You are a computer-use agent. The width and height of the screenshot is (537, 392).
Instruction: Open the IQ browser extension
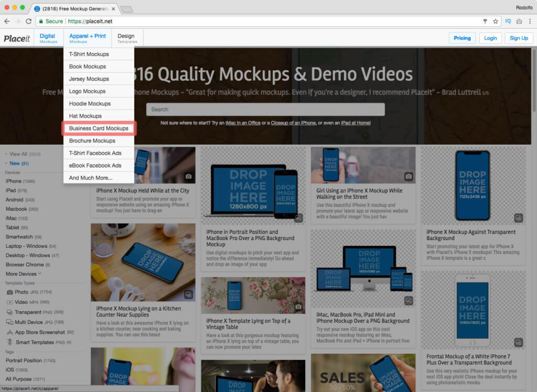click(508, 21)
